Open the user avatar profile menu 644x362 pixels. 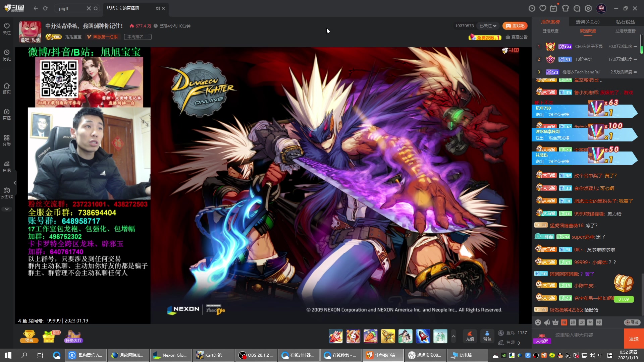[x=601, y=8]
